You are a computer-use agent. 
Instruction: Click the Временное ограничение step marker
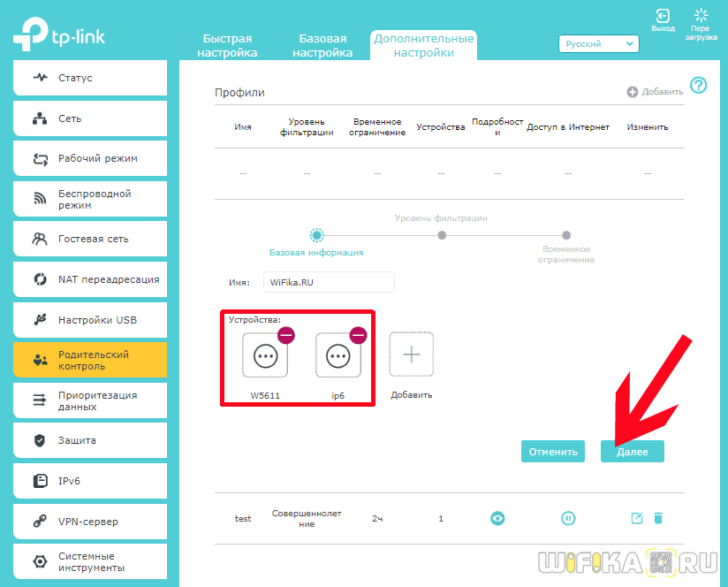click(x=566, y=235)
